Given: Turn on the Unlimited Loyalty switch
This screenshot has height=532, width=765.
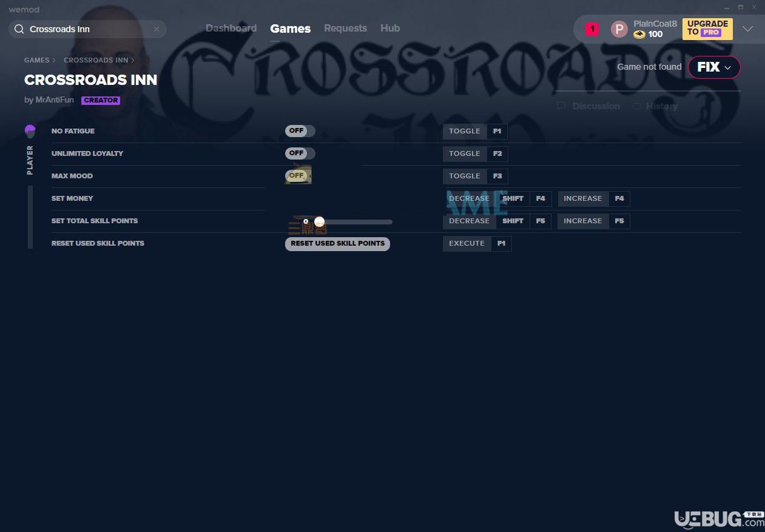Looking at the screenshot, I should click(300, 153).
